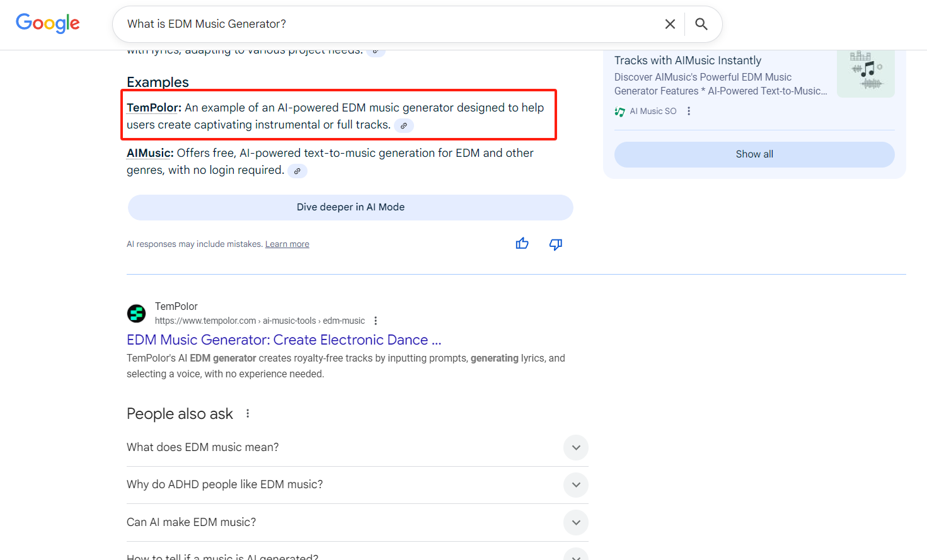Screen dimensions: 927x560
Task: Open the 'EDM Music Generator: Create Electronic Dance' result
Action: coord(284,340)
